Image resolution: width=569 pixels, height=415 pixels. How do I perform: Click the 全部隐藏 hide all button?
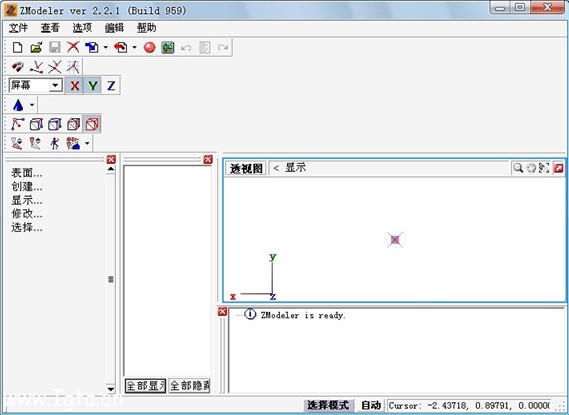(189, 386)
